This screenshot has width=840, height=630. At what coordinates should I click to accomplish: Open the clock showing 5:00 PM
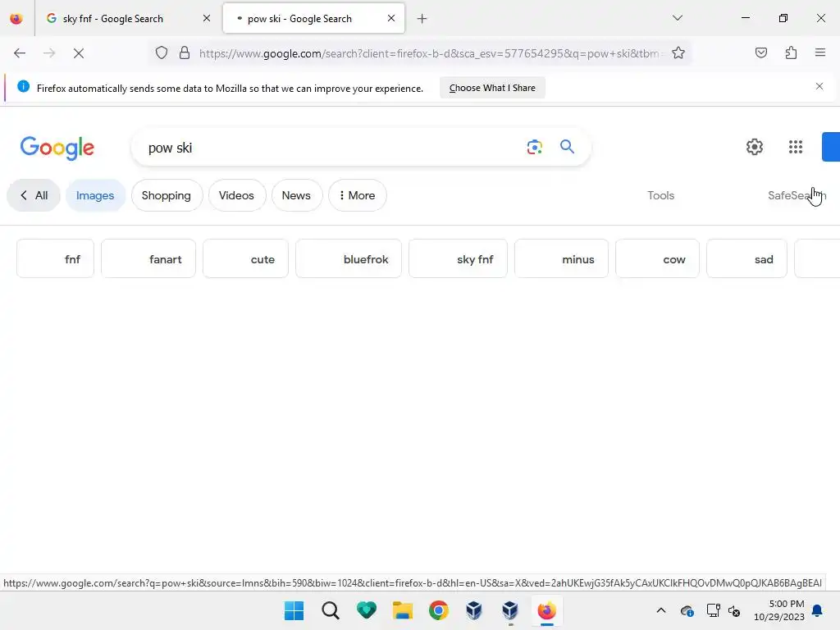[x=779, y=610]
